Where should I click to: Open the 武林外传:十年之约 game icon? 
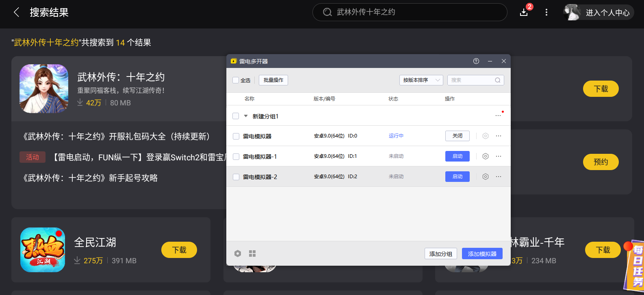point(44,89)
